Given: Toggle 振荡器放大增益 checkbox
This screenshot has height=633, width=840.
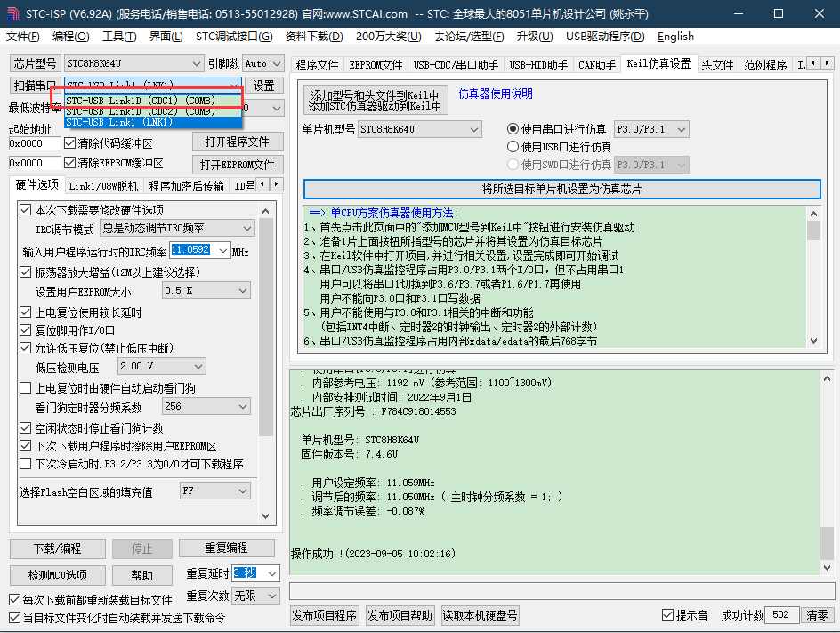Looking at the screenshot, I should 25,272.
